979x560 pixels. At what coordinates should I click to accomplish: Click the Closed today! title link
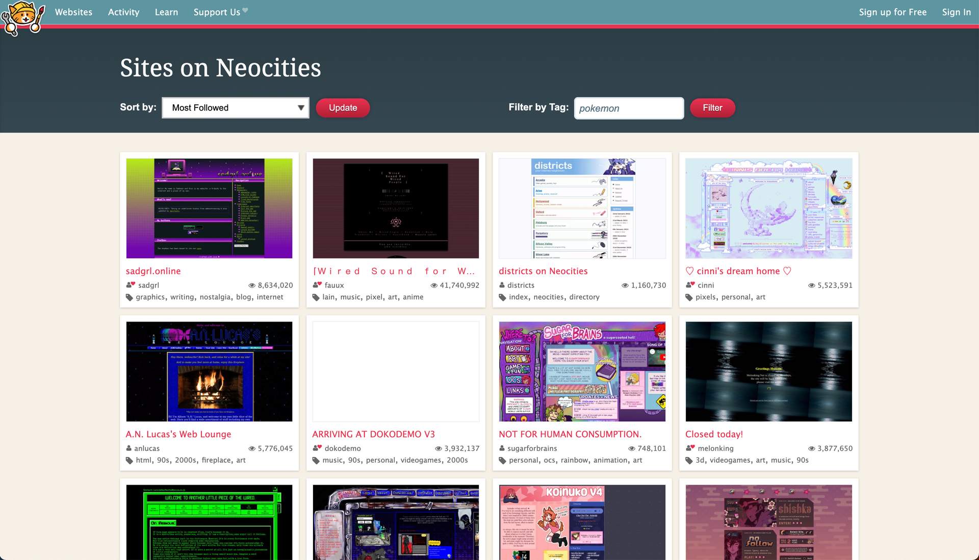point(714,434)
